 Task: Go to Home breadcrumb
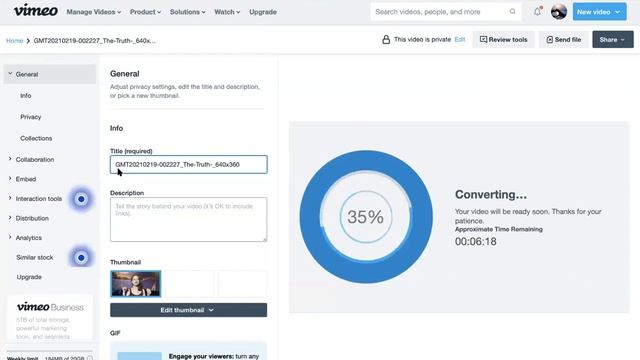pyautogui.click(x=14, y=40)
